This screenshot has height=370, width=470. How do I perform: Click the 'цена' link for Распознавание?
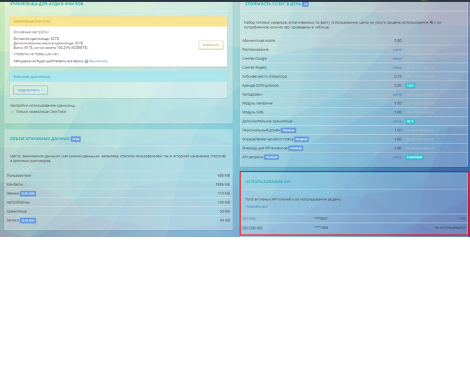point(397,50)
